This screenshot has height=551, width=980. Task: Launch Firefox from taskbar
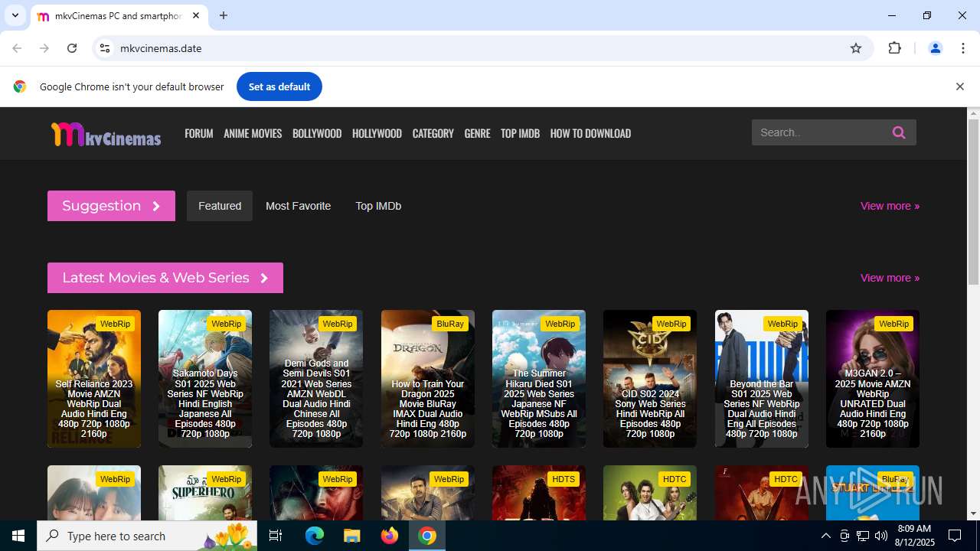390,536
